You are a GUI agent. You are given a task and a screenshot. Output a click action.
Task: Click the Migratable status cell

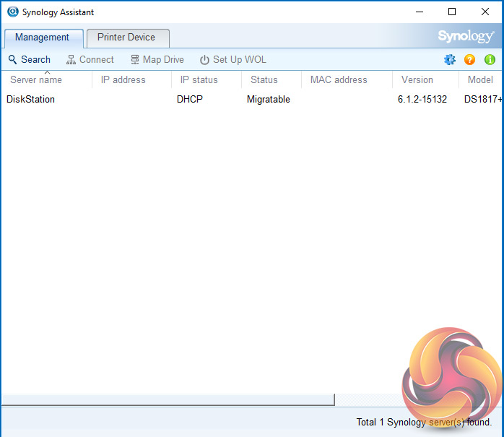coord(269,100)
